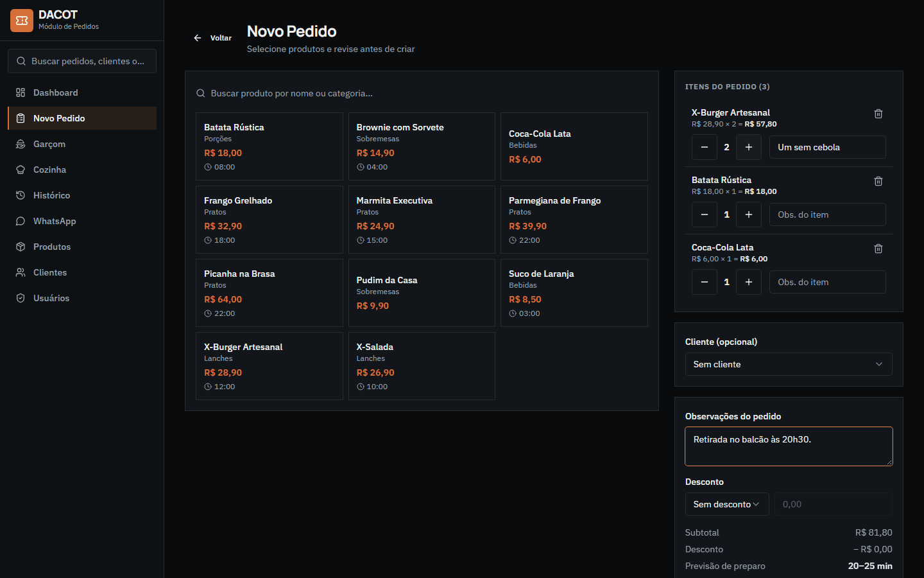Click the DACOT ticket logo icon
The image size is (924, 578).
coord(22,21)
